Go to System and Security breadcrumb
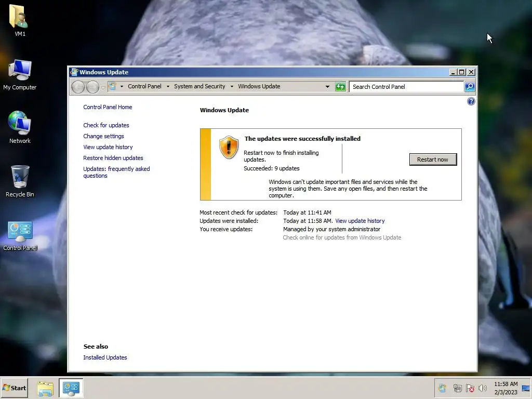The height and width of the screenshot is (399, 532). (x=199, y=86)
